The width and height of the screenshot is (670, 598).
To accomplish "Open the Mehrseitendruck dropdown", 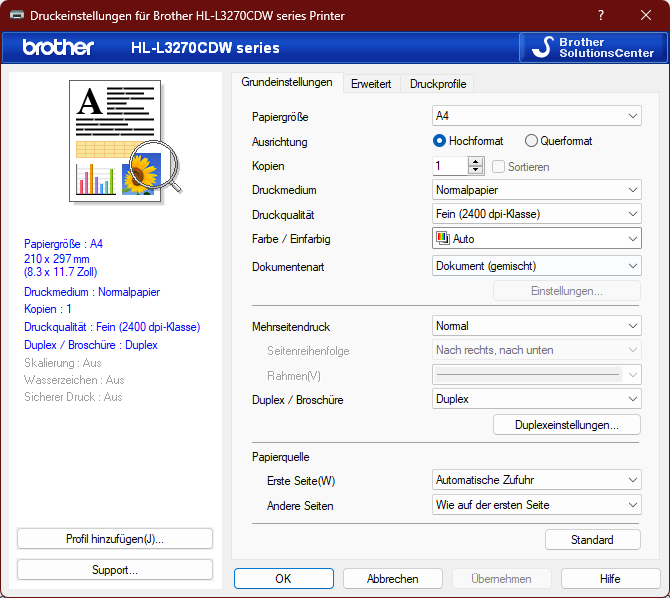I will [536, 326].
